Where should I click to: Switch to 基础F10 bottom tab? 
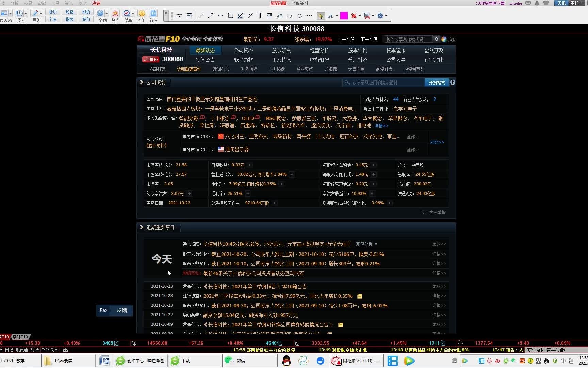[x=20, y=337]
